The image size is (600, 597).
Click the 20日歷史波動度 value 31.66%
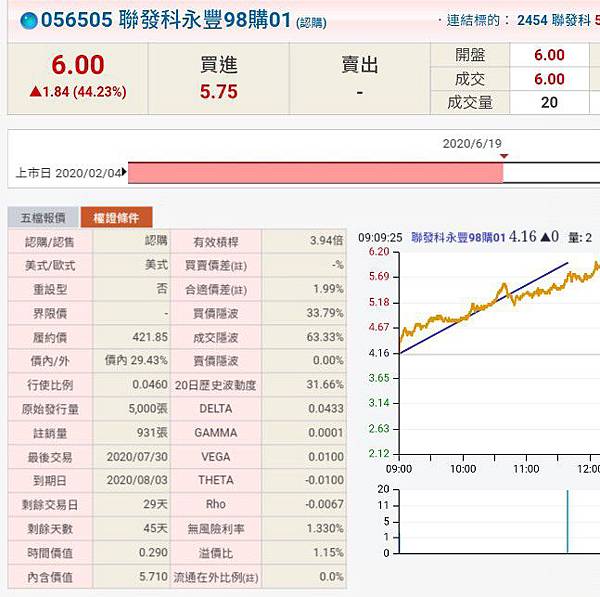(325, 385)
